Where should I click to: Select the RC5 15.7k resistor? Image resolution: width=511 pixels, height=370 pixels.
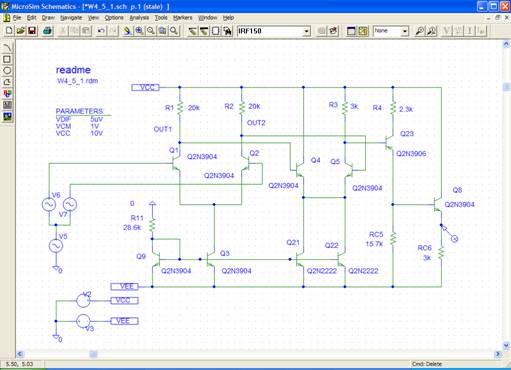(393, 238)
